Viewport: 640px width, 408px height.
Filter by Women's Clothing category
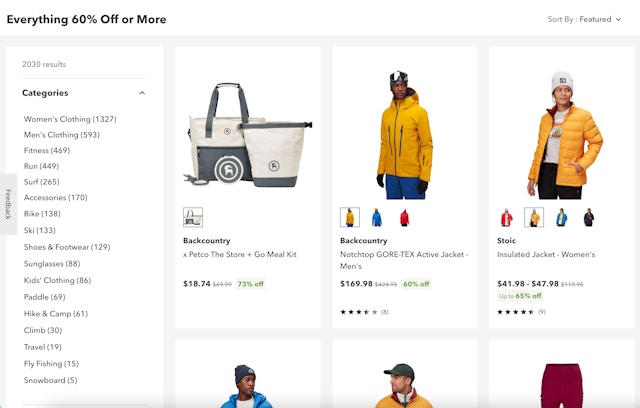(70, 119)
